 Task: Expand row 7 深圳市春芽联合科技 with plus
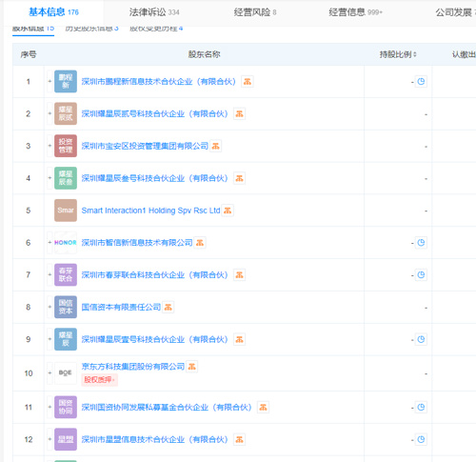50,274
